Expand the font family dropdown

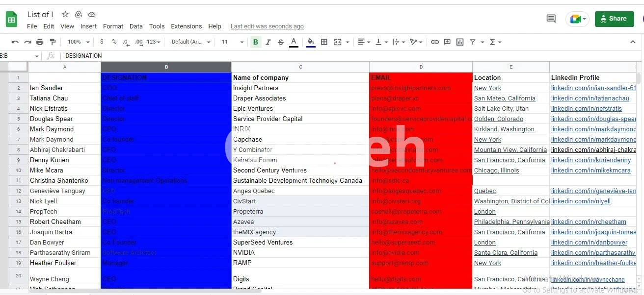tap(190, 42)
